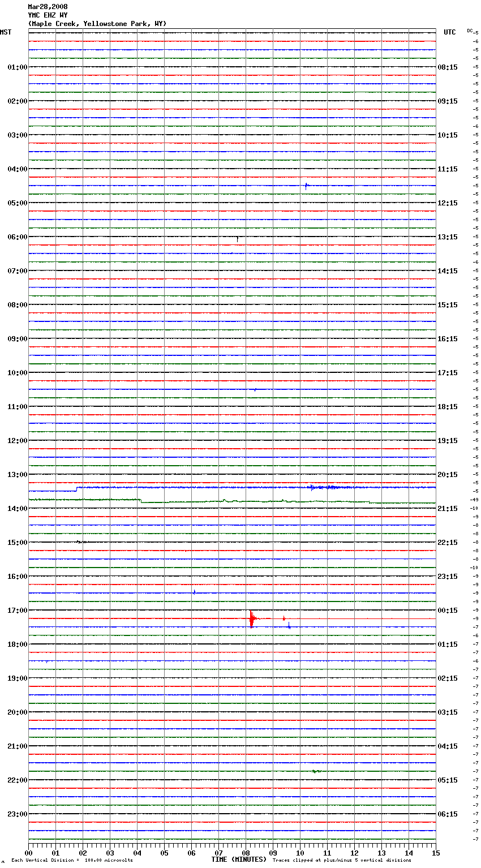Click the traces clipped footnote
Viewport: 481px width, 868px height.
click(x=342, y=861)
